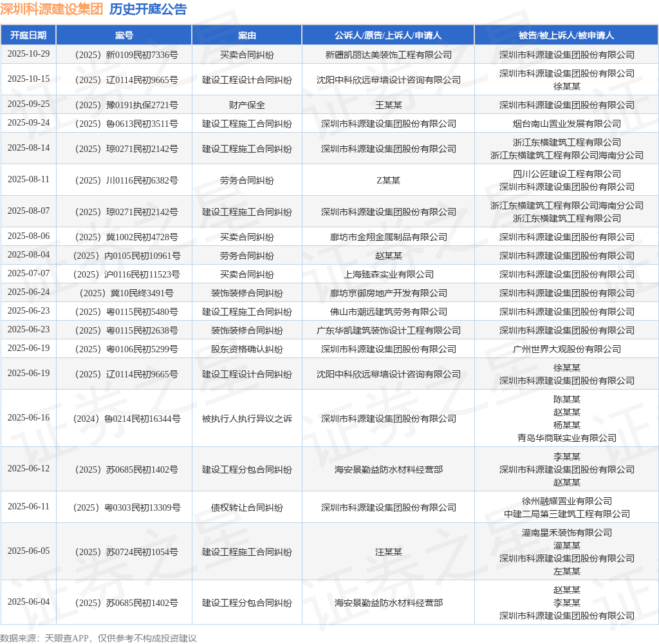The height and width of the screenshot is (644, 659).
Task: Click the 数据来源 天眼查APP footer note
Action: pos(98,638)
